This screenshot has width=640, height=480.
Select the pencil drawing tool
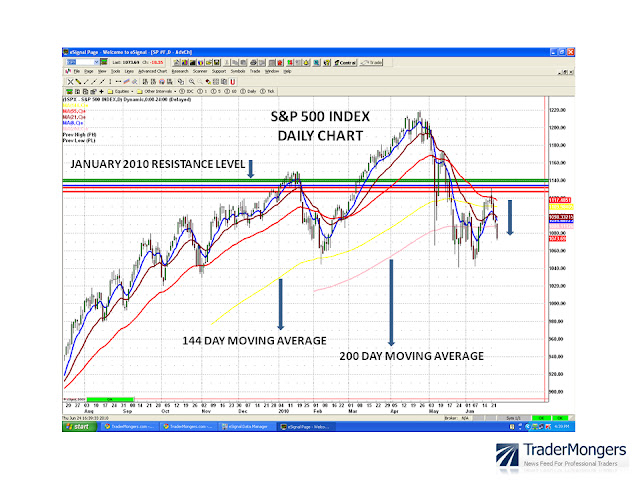coord(78,82)
